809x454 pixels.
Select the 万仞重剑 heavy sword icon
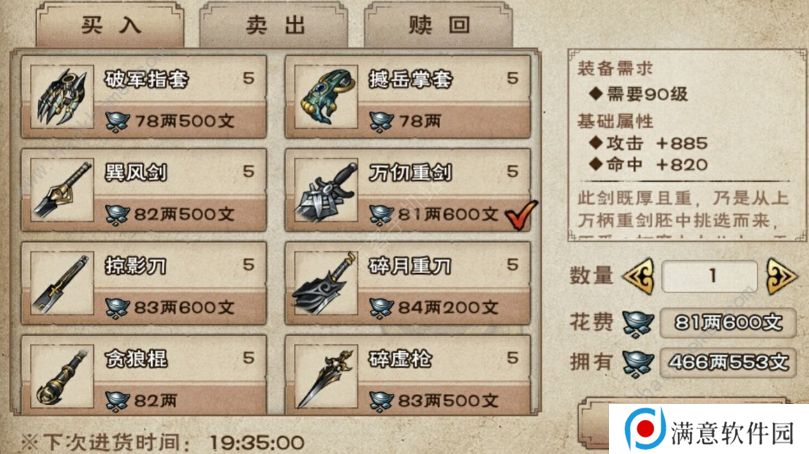pos(326,190)
